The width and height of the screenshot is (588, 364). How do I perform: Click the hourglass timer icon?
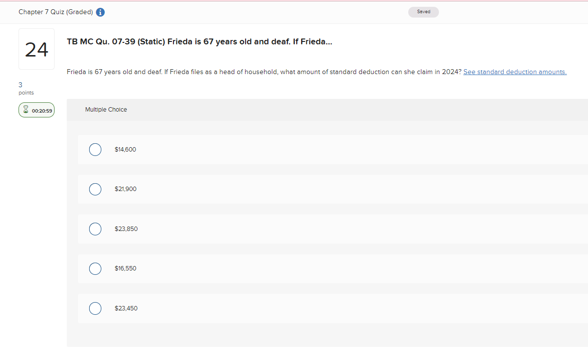[26, 111]
